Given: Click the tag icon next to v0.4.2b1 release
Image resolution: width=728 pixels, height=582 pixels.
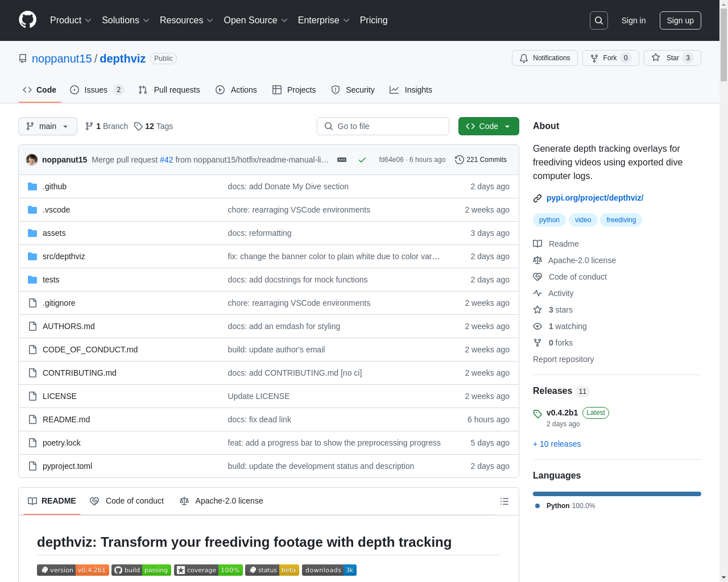Looking at the screenshot, I should [537, 414].
